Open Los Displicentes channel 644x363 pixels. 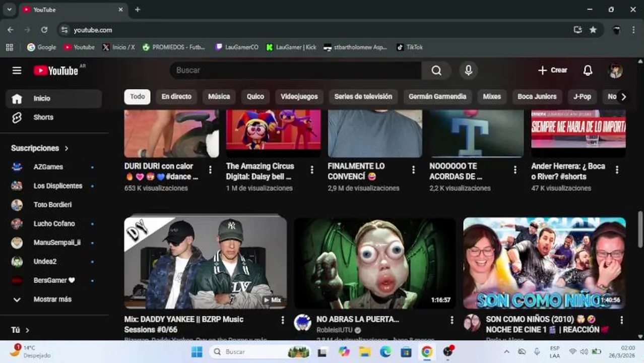pyautogui.click(x=53, y=186)
